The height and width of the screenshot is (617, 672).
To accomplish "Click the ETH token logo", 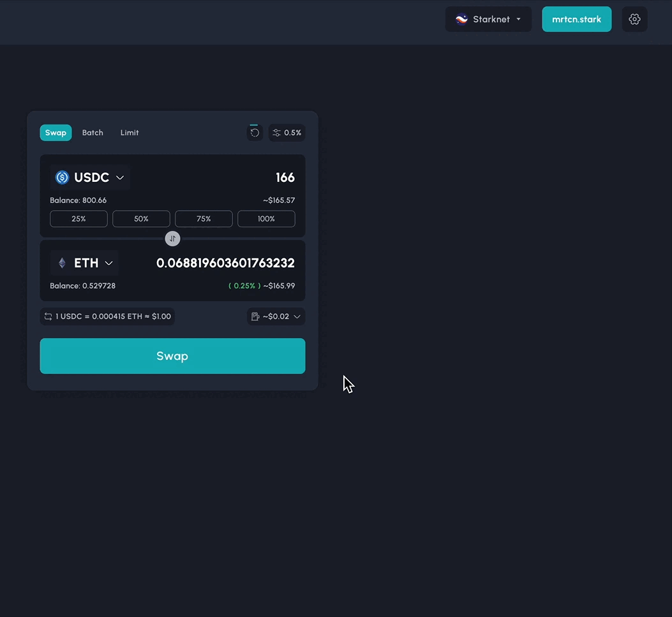I will pos(62,263).
